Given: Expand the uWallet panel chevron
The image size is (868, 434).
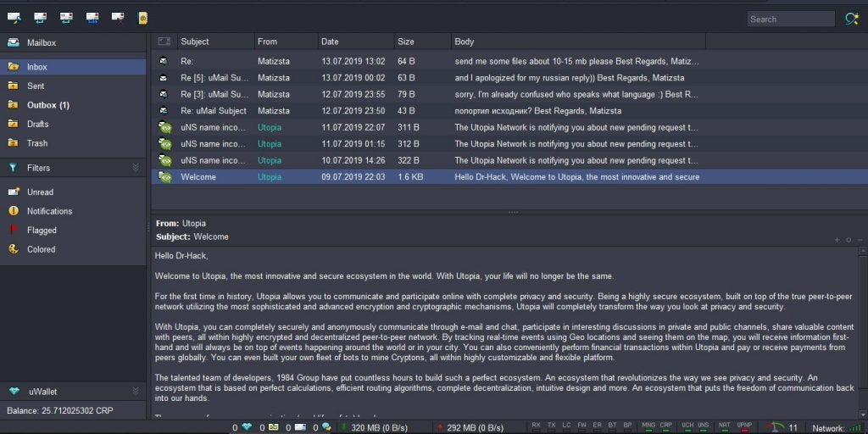Looking at the screenshot, I should point(136,392).
